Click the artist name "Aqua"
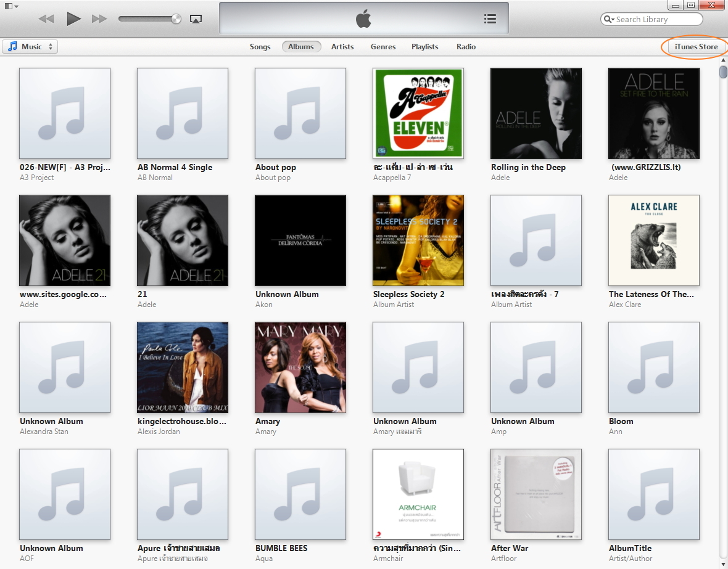 point(263,559)
